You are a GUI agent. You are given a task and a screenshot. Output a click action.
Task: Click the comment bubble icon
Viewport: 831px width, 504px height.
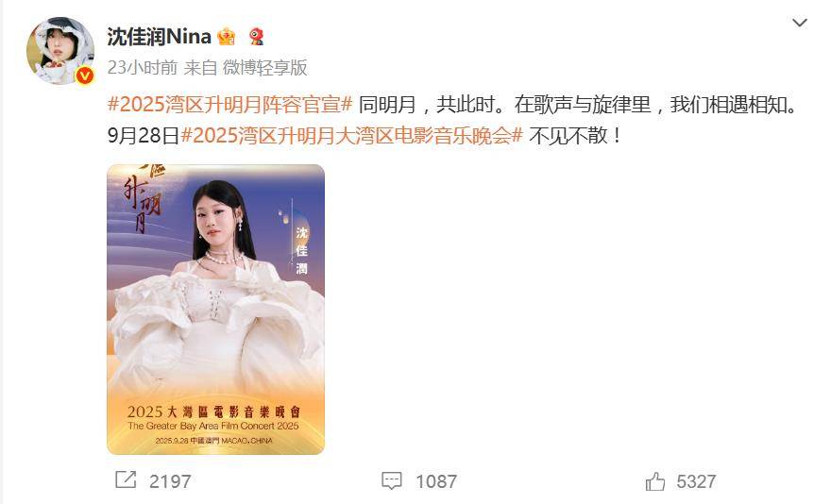point(392,481)
